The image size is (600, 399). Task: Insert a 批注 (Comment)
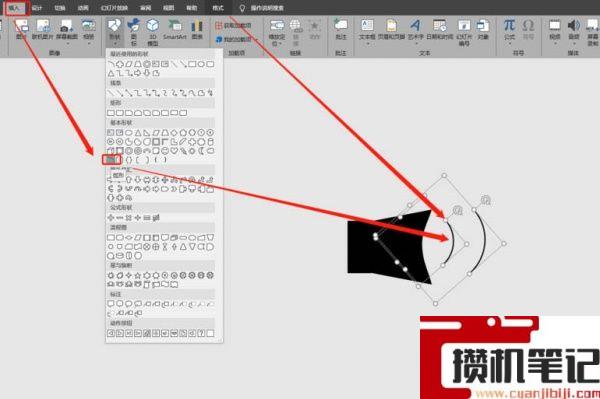341,30
